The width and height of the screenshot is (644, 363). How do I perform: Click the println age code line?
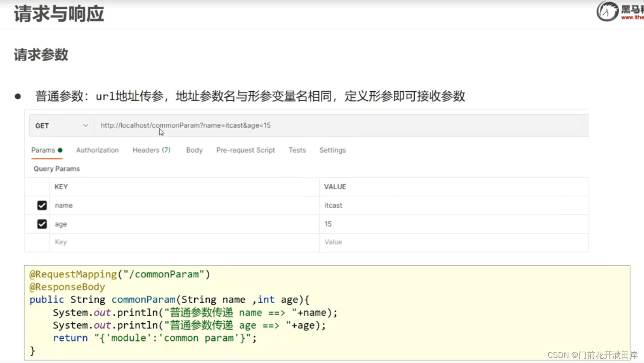click(189, 325)
